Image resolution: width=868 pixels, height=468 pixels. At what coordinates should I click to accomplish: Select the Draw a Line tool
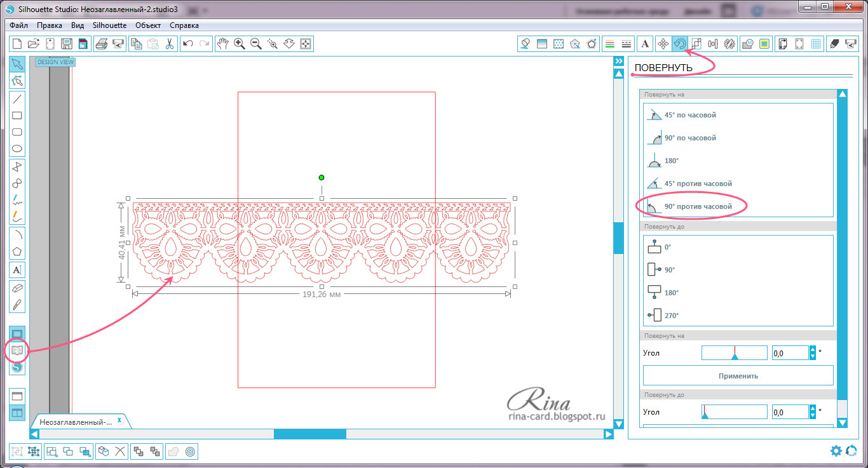(x=18, y=99)
